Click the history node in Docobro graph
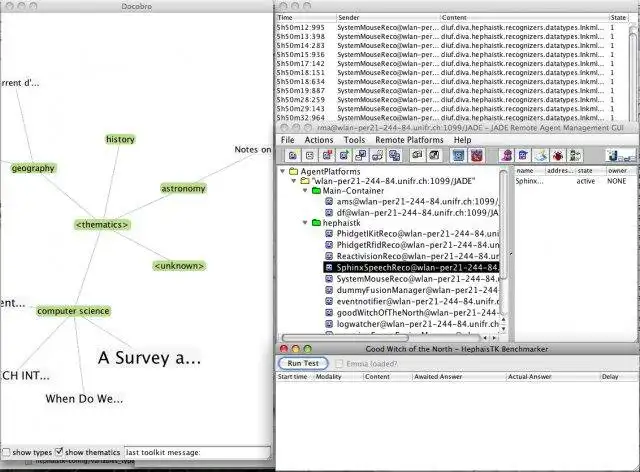This screenshot has height=472, width=640. click(120, 139)
